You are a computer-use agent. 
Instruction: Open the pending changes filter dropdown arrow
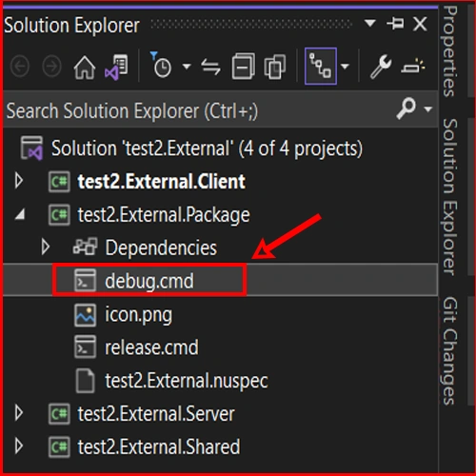187,67
